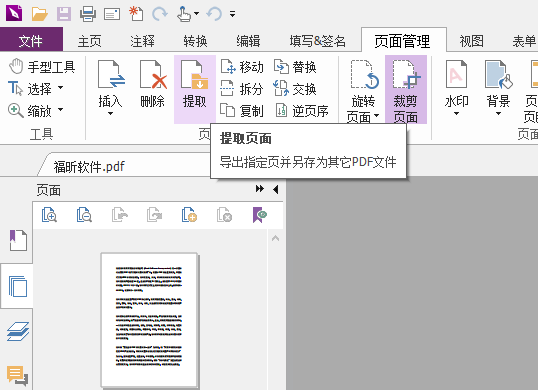
Task: Save document with the floppy disk icon
Action: (x=64, y=14)
